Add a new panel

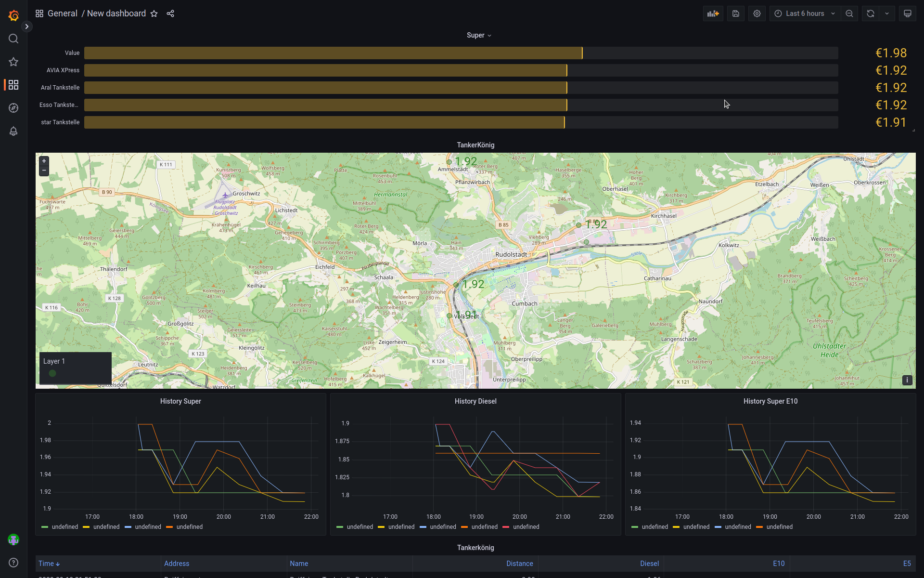click(x=713, y=13)
